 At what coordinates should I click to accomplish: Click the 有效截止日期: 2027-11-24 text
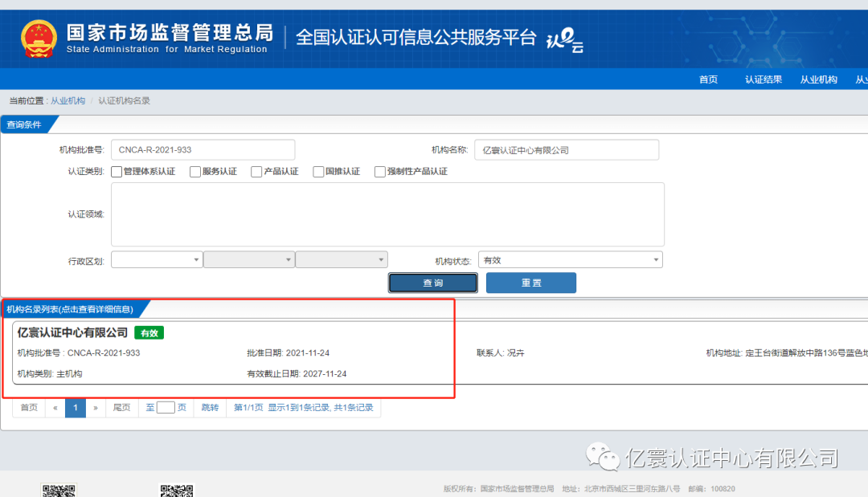click(297, 374)
